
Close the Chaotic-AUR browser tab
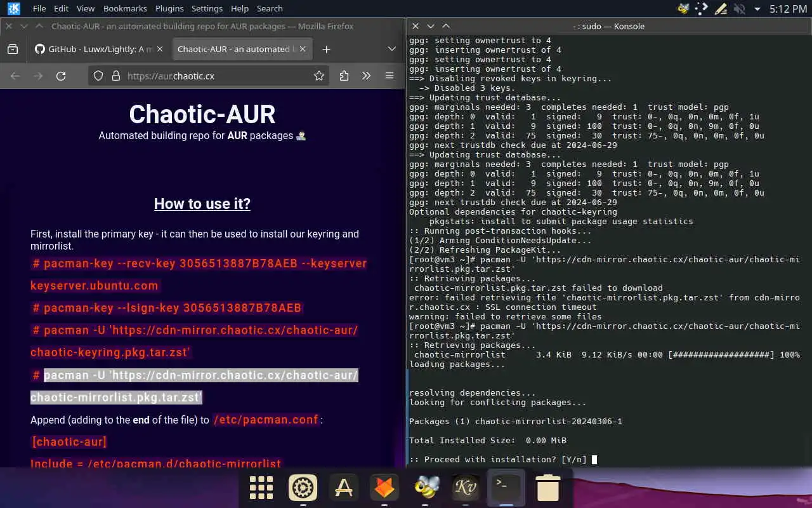(x=303, y=49)
